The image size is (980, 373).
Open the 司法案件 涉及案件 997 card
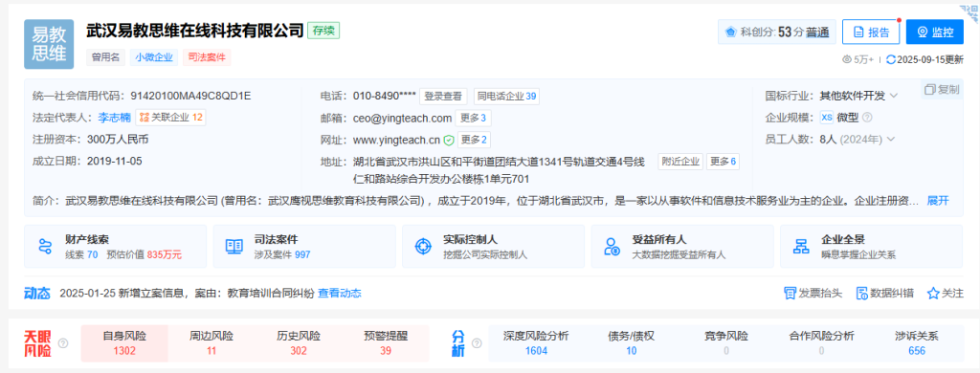[x=304, y=246]
